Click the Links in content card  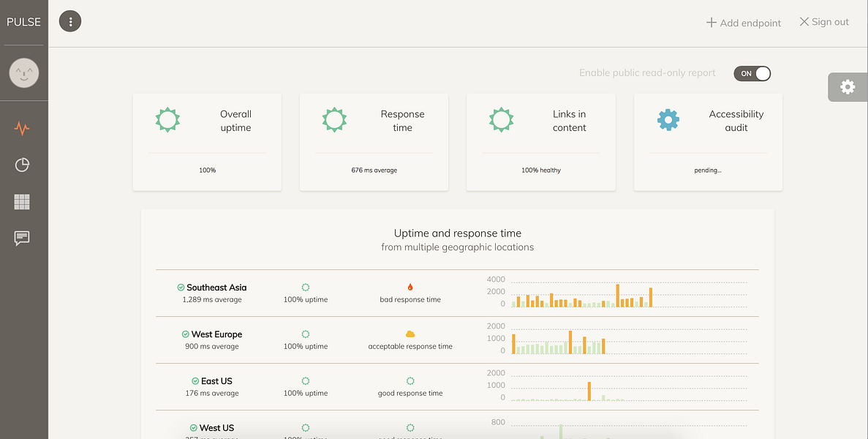540,142
